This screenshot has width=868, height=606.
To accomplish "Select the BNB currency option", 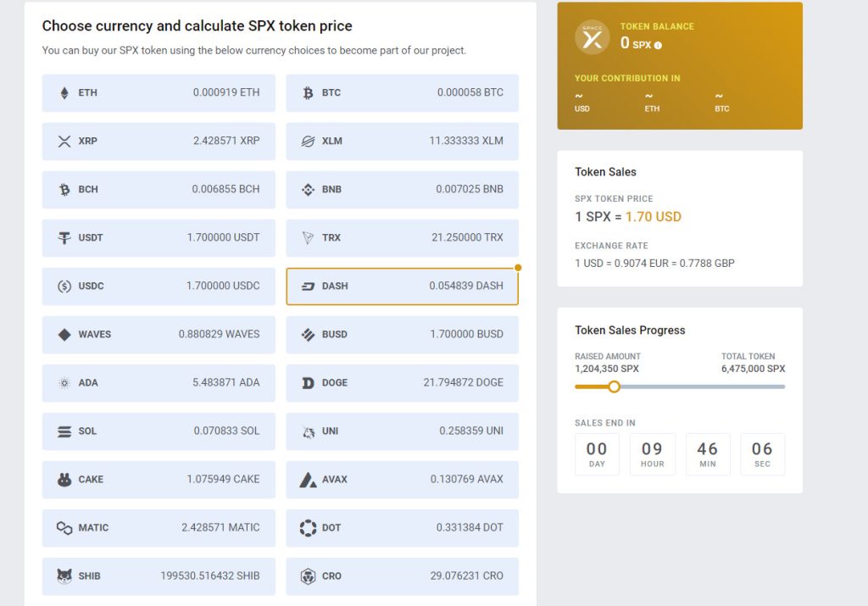I will (401, 189).
